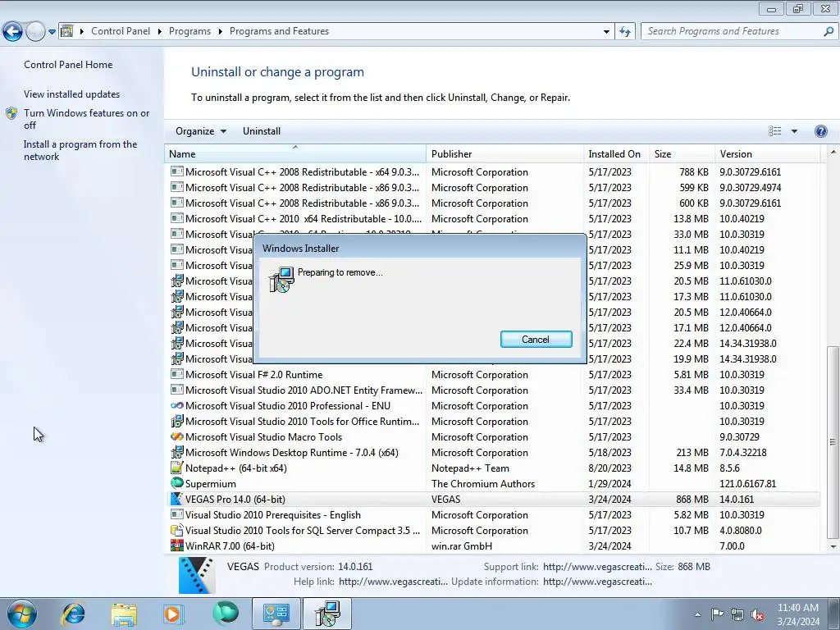Sort by the Installed On column header
This screenshot has width=840, height=630.
pyautogui.click(x=616, y=153)
